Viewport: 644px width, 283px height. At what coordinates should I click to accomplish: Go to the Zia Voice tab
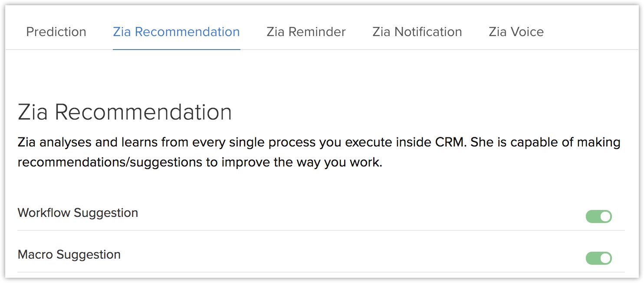(516, 32)
